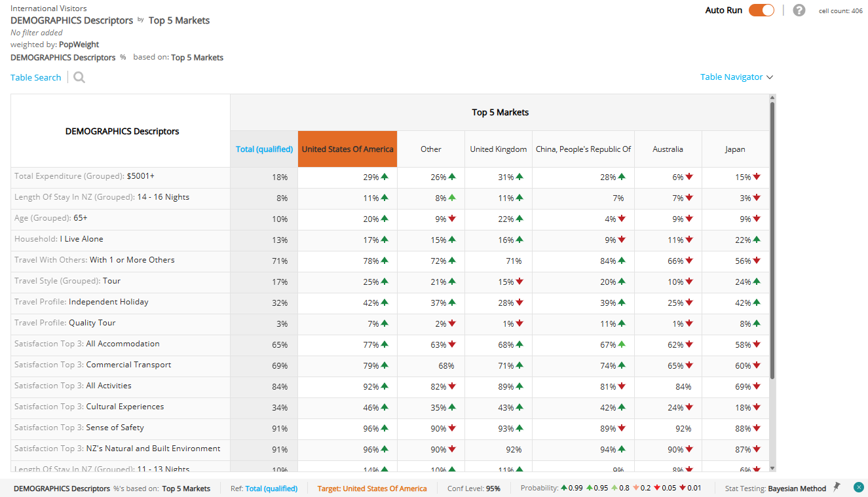868x497 pixels.
Task: Click green up arrow in USA $5001+ cell
Action: (385, 177)
